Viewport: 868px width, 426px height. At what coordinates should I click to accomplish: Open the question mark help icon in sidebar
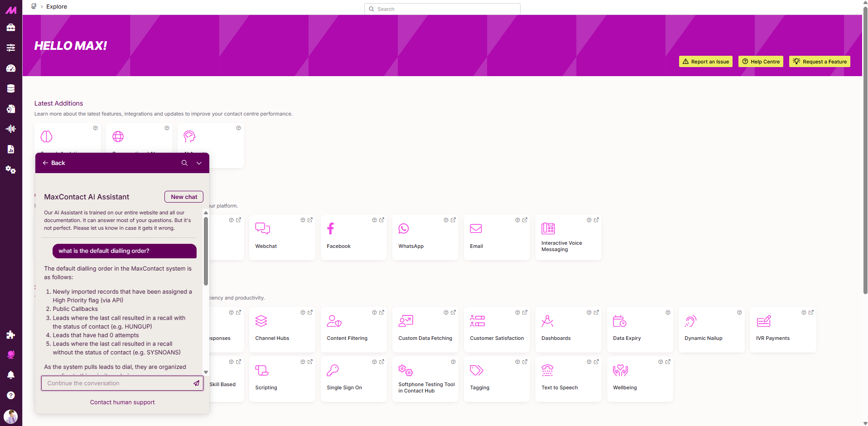pyautogui.click(x=11, y=395)
